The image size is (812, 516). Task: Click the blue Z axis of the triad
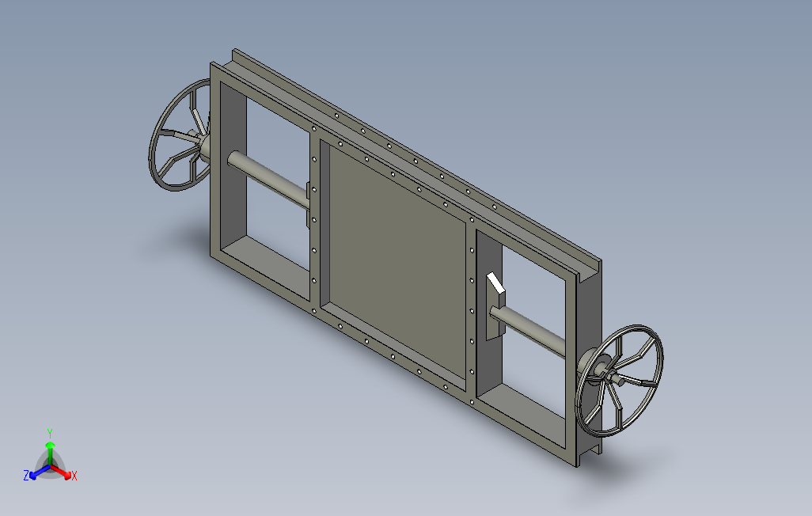click(37, 473)
